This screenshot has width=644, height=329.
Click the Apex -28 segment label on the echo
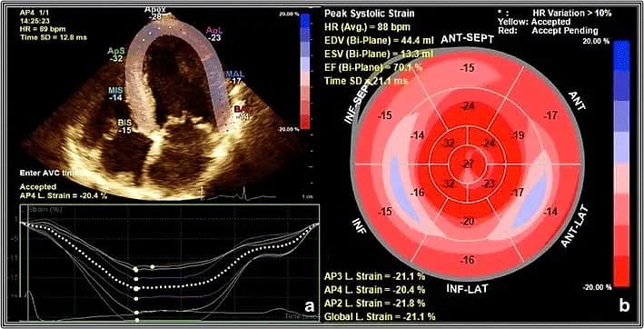pos(155,13)
